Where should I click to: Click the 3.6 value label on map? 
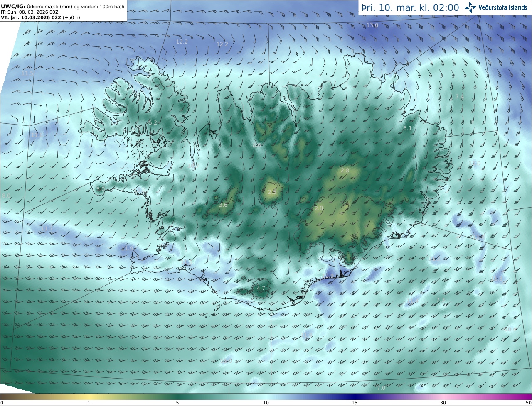(223, 205)
